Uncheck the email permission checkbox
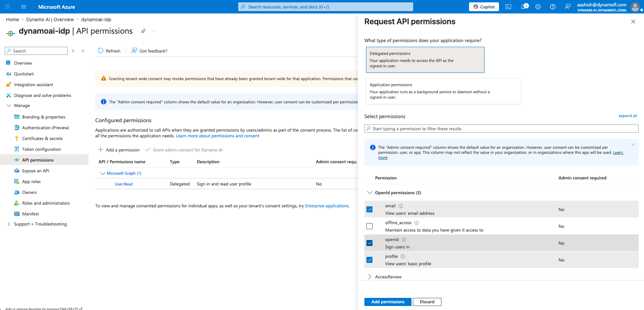Viewport: 644px width, 310px height. tap(369, 209)
